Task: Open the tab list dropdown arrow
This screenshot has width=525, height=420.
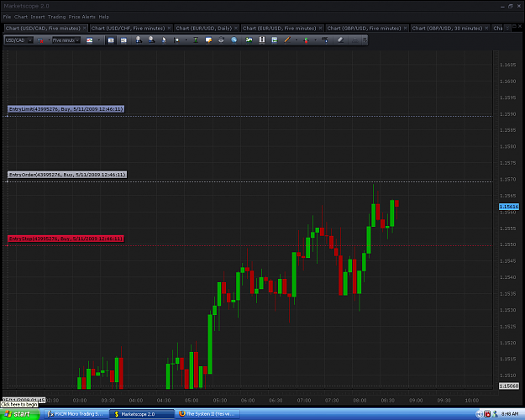Action: 507,28
